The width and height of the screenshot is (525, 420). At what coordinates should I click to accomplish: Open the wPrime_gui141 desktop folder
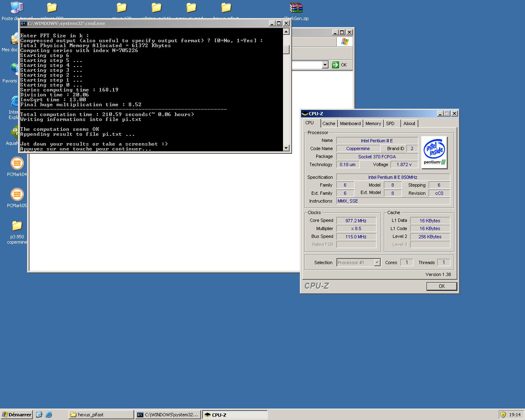pyautogui.click(x=156, y=8)
